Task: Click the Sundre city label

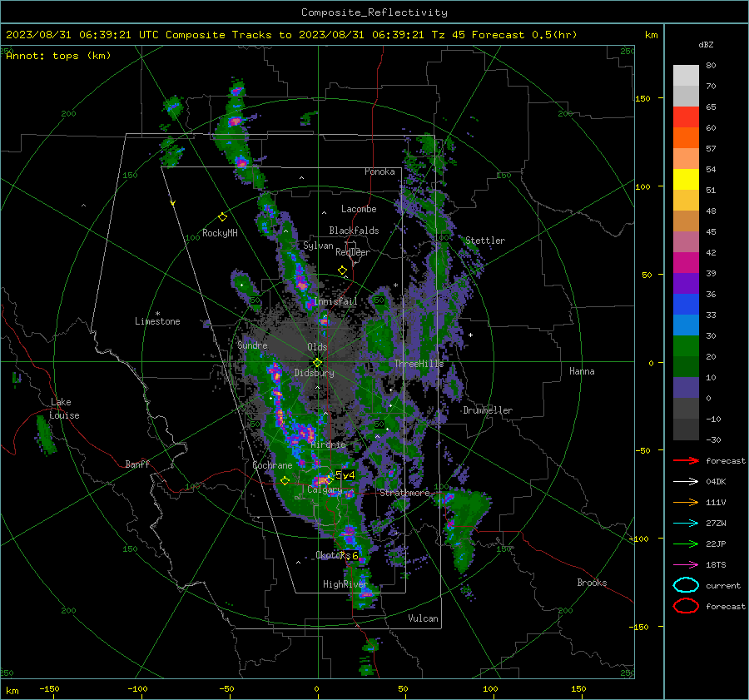Action: (252, 345)
